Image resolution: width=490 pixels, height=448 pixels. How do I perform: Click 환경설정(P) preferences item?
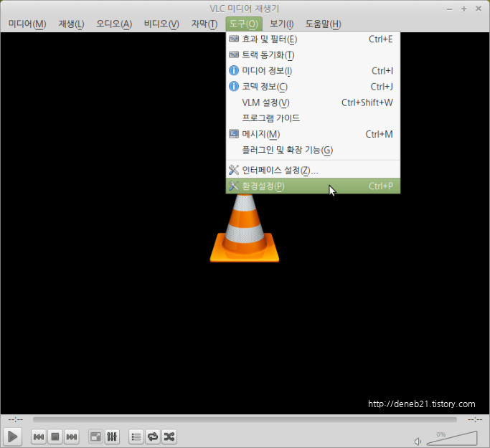click(313, 186)
